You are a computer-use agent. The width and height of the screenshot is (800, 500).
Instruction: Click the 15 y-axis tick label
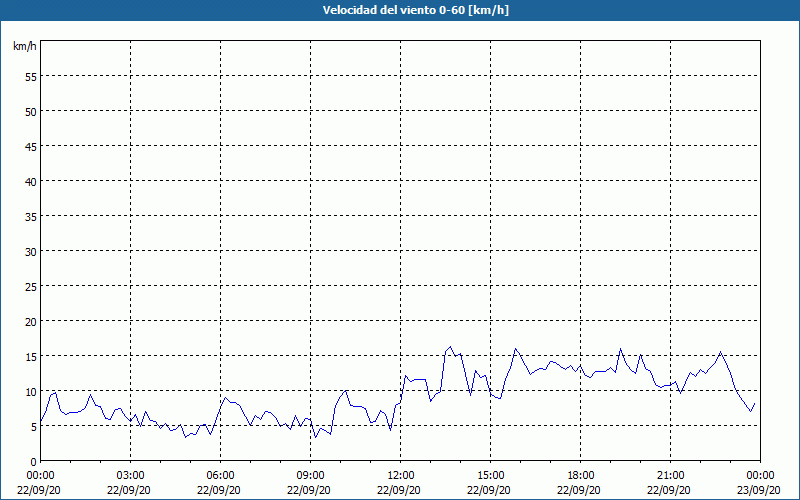pyautogui.click(x=31, y=357)
